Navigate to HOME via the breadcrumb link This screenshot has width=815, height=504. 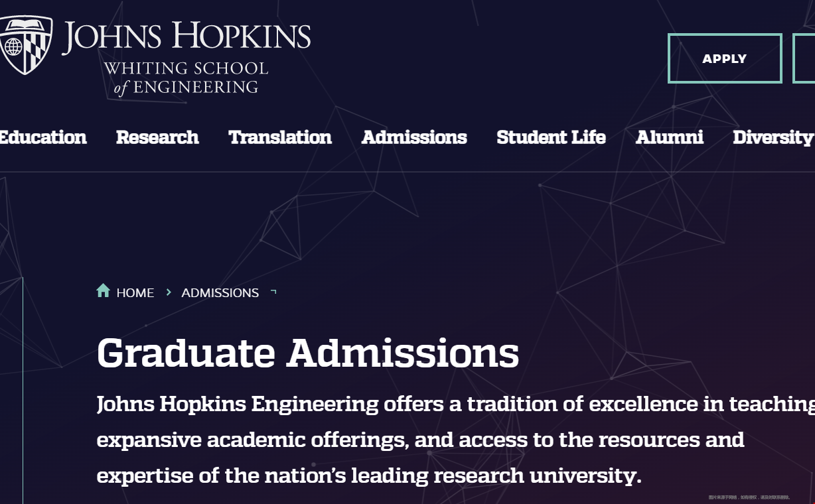tap(135, 292)
